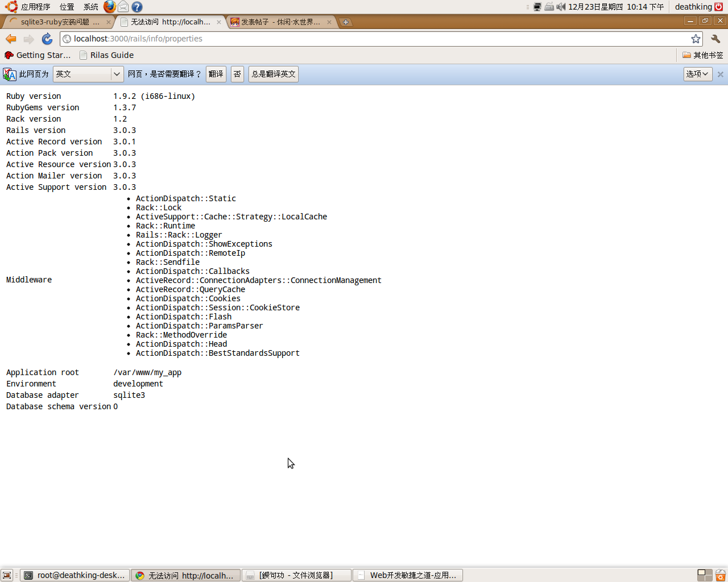Click 总是翻译英文 button
Viewport: 728px width, 582px height.
click(x=274, y=74)
